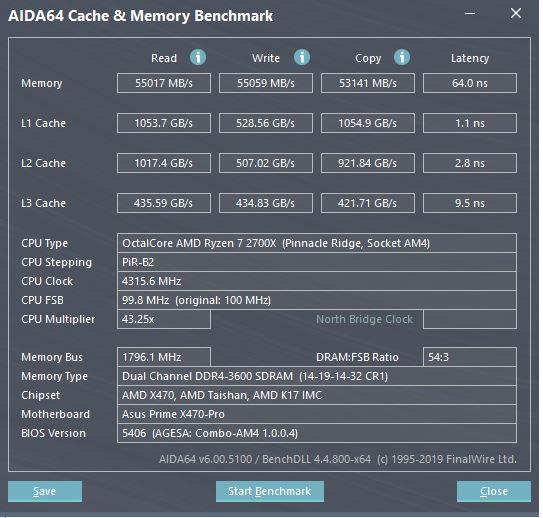Select the Memory write value 55059 MB/s

tap(266, 83)
